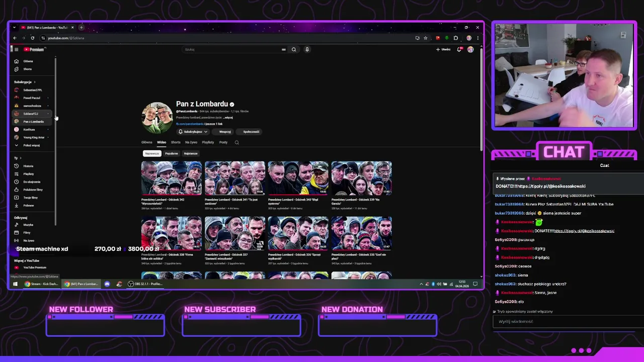The width and height of the screenshot is (644, 362).
Task: Search within channel magnifier icon
Action: (x=236, y=142)
